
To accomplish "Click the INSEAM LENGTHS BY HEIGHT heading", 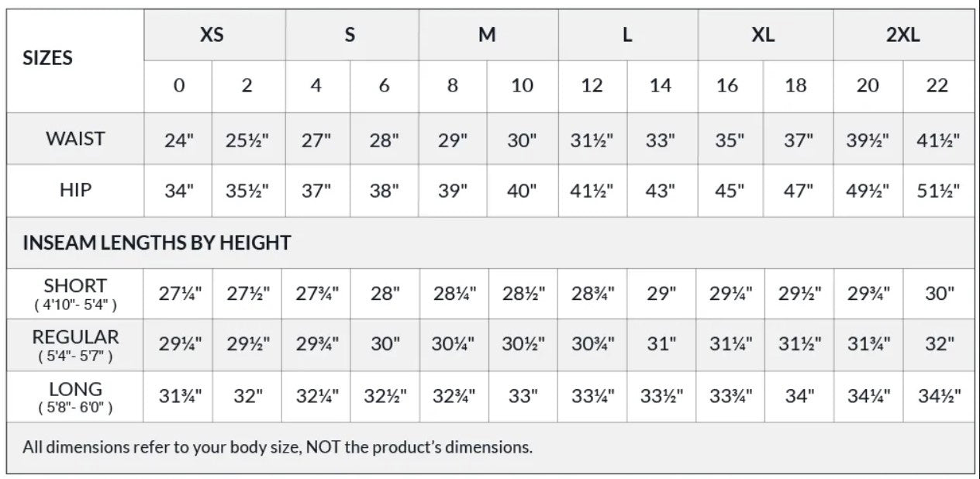I will [x=157, y=243].
